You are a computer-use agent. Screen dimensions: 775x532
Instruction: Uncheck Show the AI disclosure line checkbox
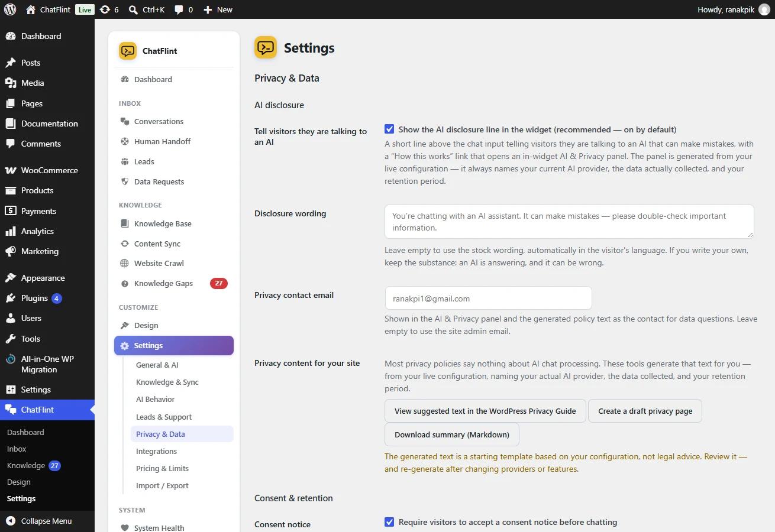(389, 129)
